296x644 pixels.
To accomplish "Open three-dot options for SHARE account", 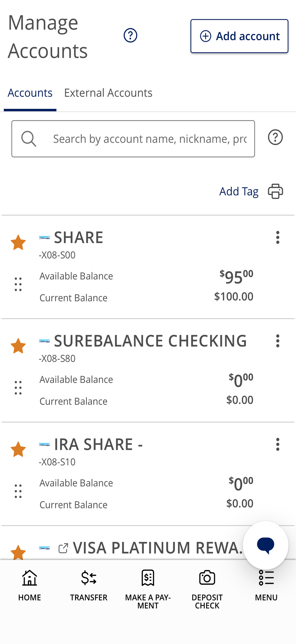I will click(x=277, y=237).
